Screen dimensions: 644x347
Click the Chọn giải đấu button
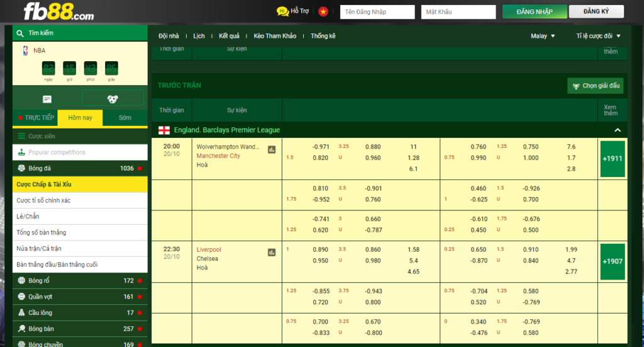click(596, 86)
